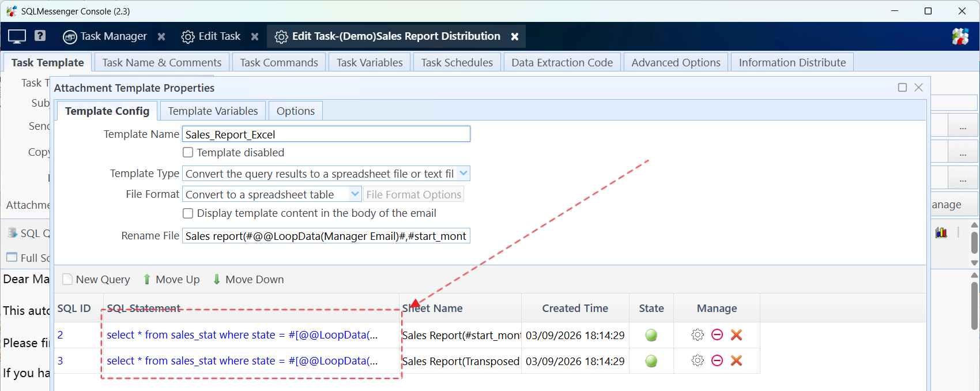Viewport: 980px width, 391px height.
Task: Toggle the green state indicator for SQL 3
Action: point(651,362)
